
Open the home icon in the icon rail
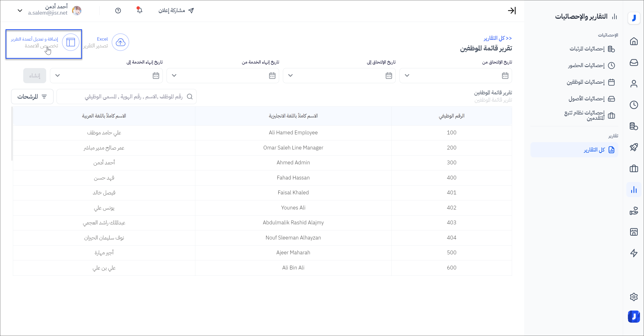point(634,41)
